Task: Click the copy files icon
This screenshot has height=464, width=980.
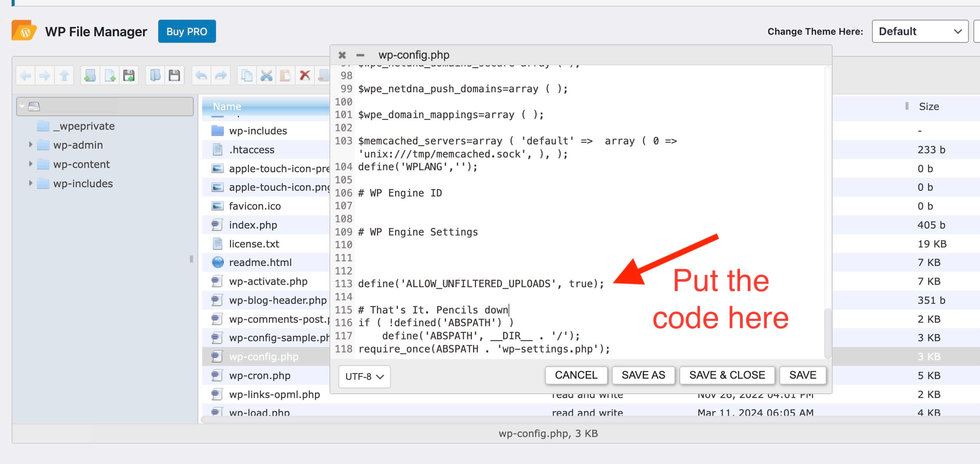Action: click(x=247, y=76)
